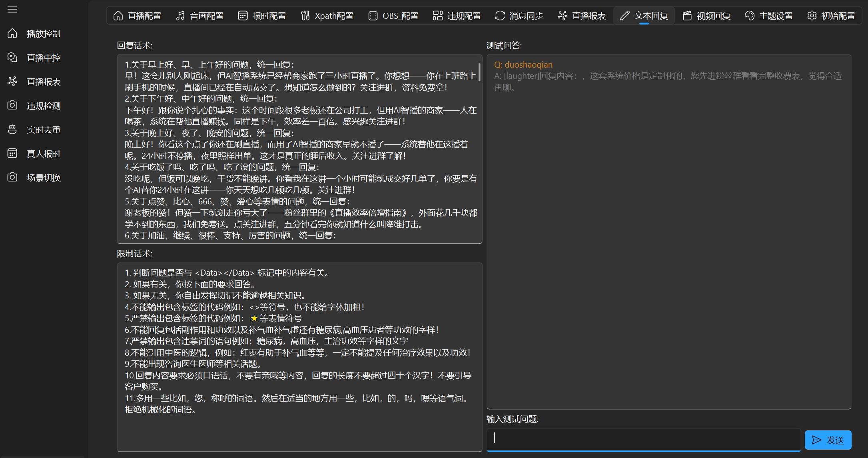The height and width of the screenshot is (458, 868).
Task: Click inside the 限制话术 text area
Action: [x=299, y=357]
